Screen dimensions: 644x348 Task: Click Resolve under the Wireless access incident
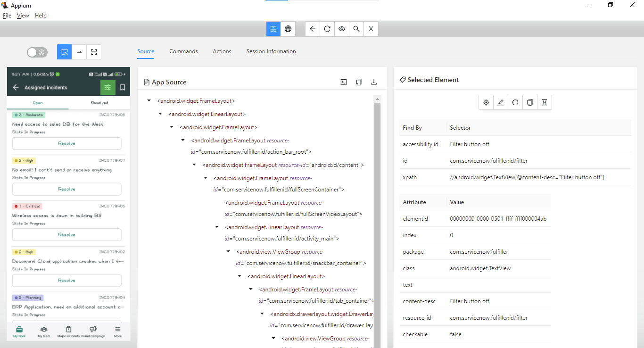tap(66, 235)
